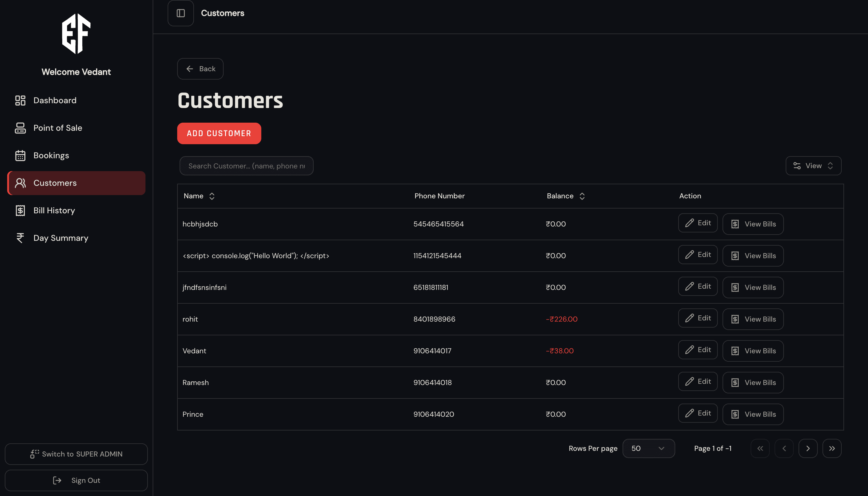
Task: Click rohit's balance -₹226.00
Action: click(x=562, y=319)
